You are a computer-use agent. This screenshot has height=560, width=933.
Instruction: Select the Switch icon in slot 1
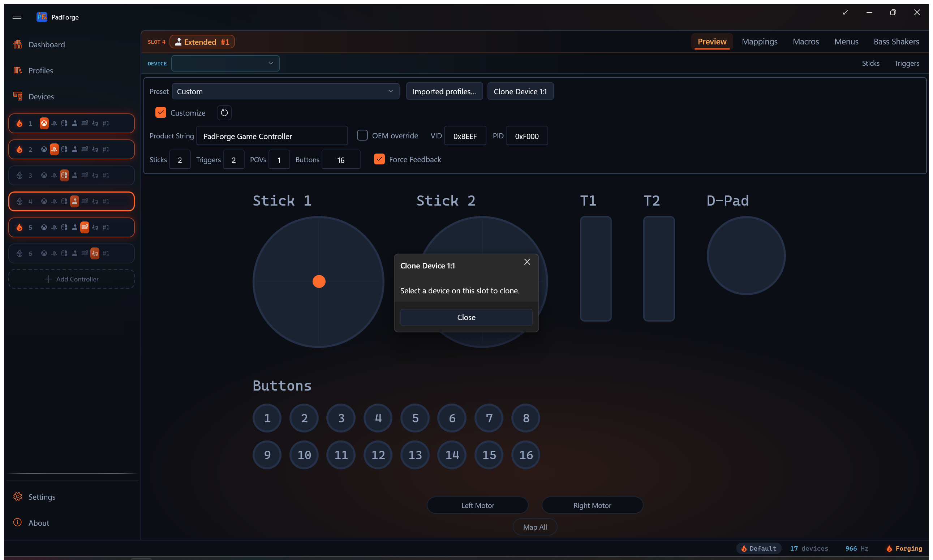tap(65, 123)
